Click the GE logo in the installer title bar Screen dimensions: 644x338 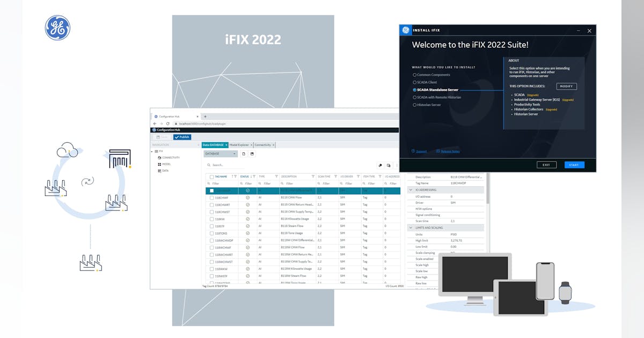pyautogui.click(x=406, y=31)
